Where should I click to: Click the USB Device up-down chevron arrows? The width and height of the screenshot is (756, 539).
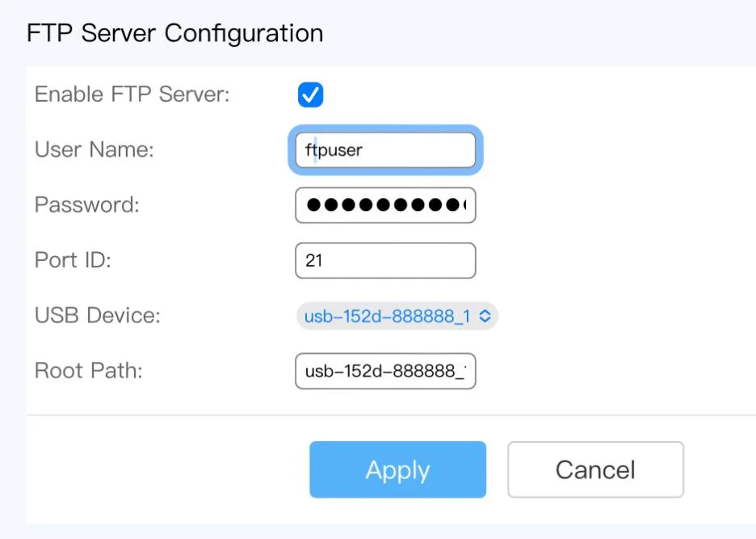pyautogui.click(x=485, y=316)
